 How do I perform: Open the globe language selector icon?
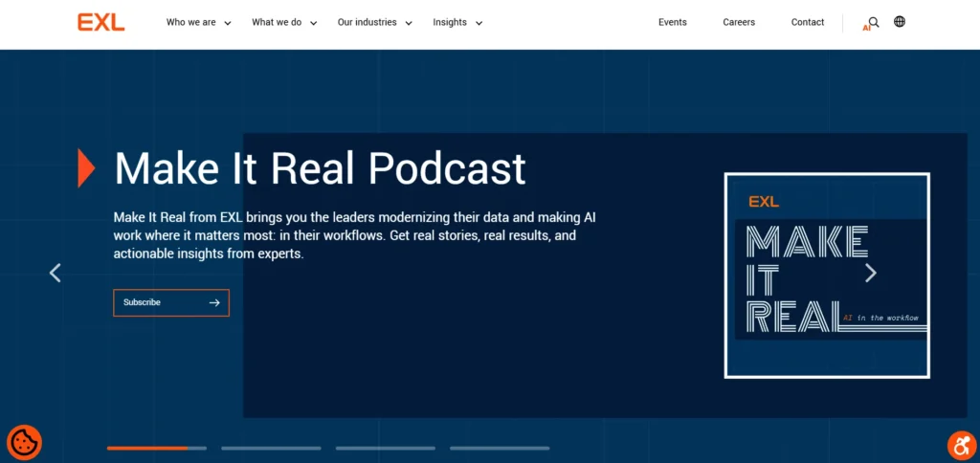pyautogui.click(x=900, y=22)
